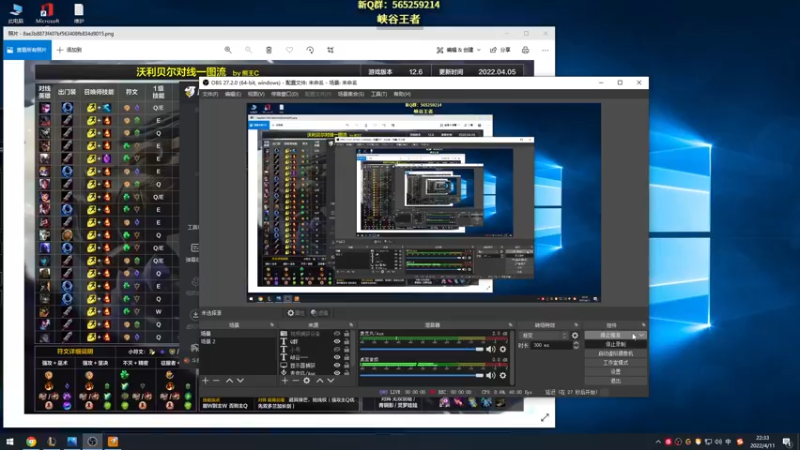The image size is (800, 450).
Task: Toggle lock on 显示器捕获 source
Action: (346, 365)
